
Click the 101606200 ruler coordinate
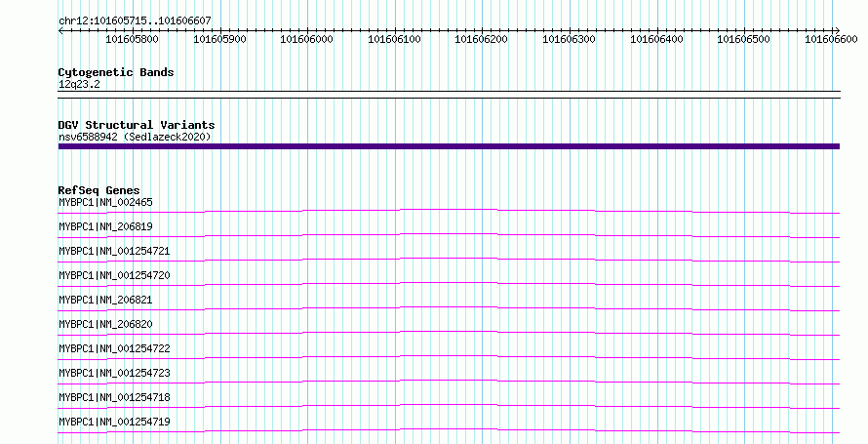[x=481, y=39]
